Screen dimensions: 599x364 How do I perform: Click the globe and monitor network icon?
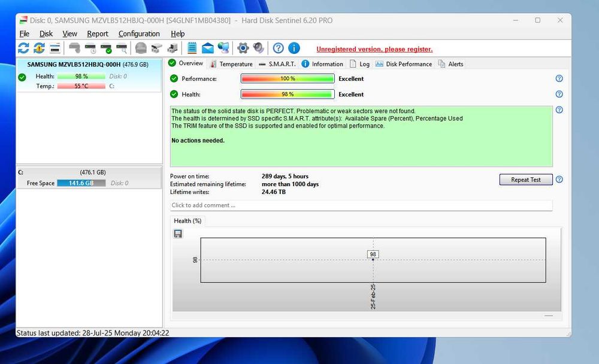(223, 48)
